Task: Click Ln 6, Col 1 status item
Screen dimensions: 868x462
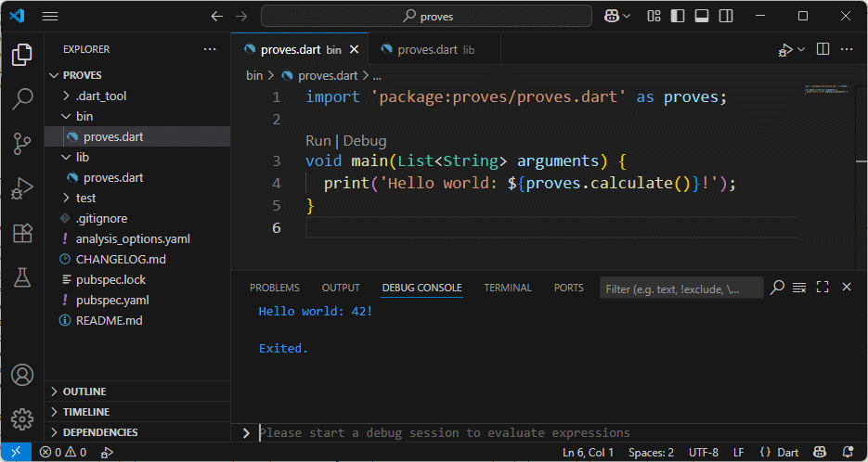Action: [588, 452]
